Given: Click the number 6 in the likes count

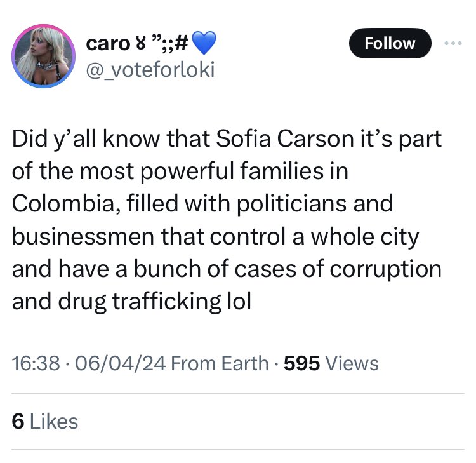Looking at the screenshot, I should pos(18,422).
